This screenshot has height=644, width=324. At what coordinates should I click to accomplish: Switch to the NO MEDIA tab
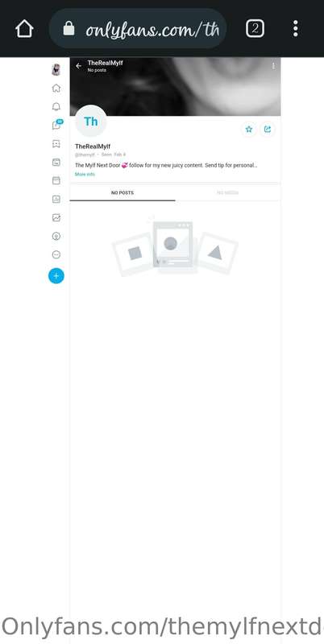[228, 192]
